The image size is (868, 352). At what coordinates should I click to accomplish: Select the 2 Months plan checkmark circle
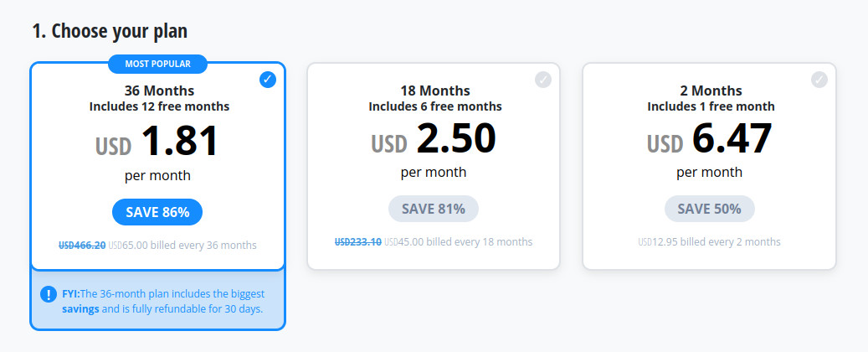pos(819,80)
